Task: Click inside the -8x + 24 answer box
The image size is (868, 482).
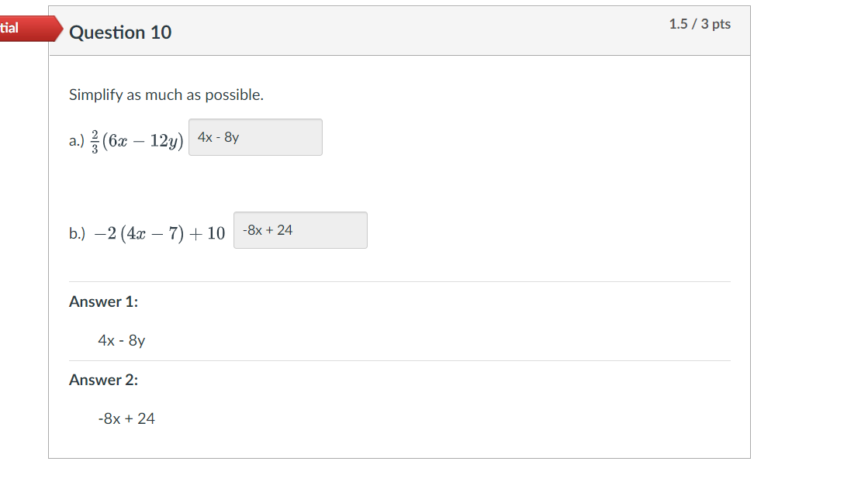Action: [x=300, y=229]
